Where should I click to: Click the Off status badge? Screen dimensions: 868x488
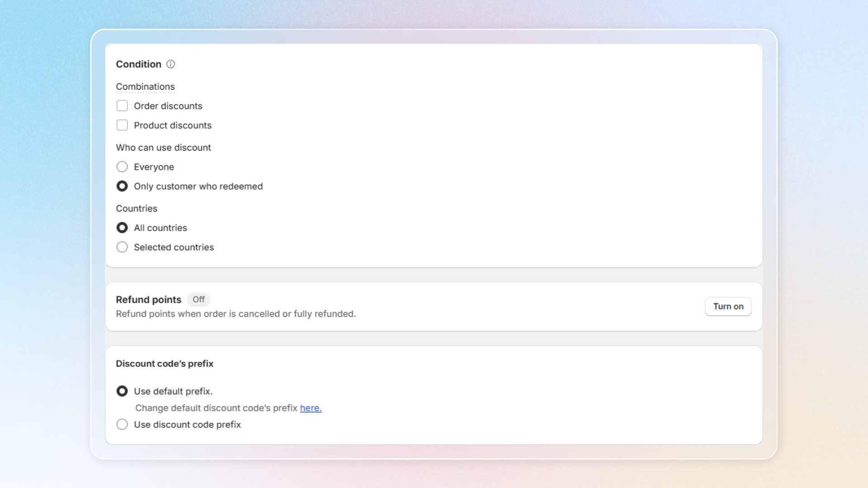coord(198,300)
